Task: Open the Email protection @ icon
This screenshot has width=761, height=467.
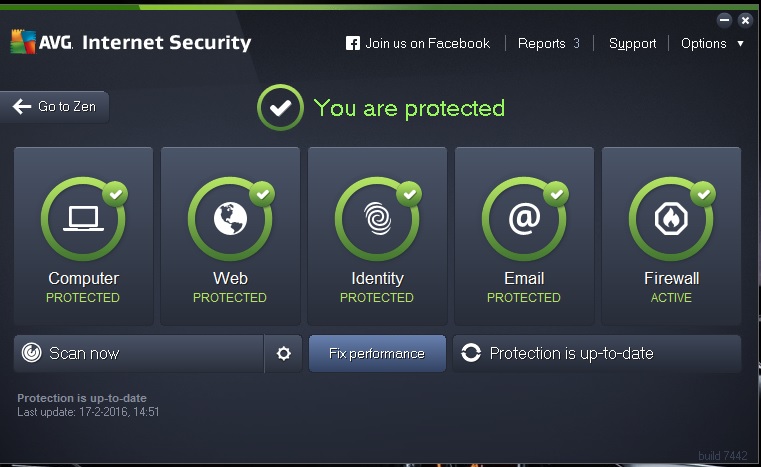Action: click(x=524, y=218)
